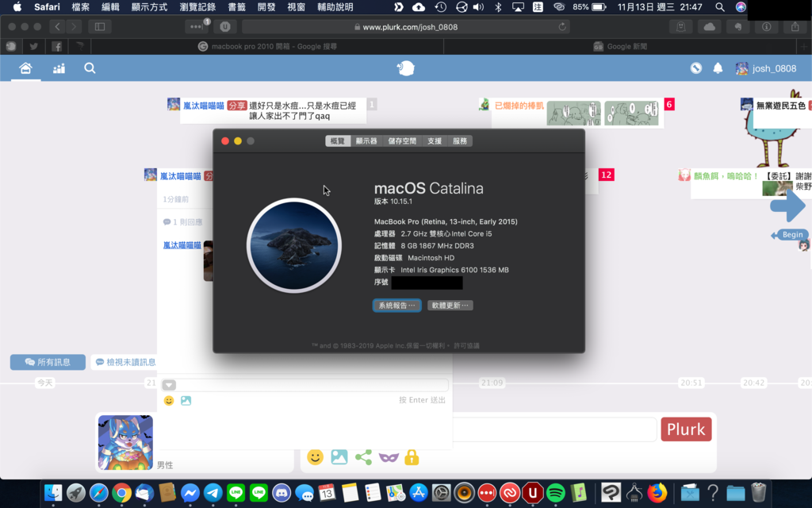Open the 許可協議 link in About This Mac
The height and width of the screenshot is (508, 812).
pyautogui.click(x=466, y=345)
